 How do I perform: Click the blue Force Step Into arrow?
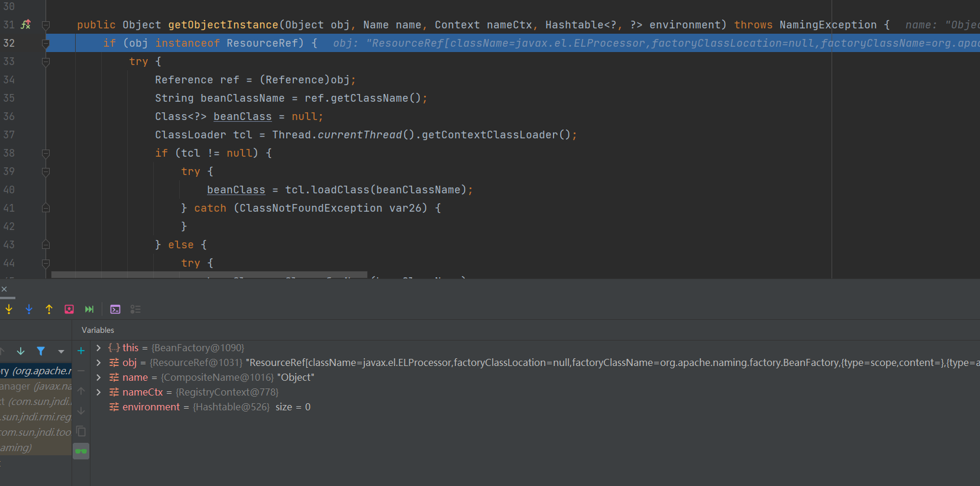[x=29, y=309]
